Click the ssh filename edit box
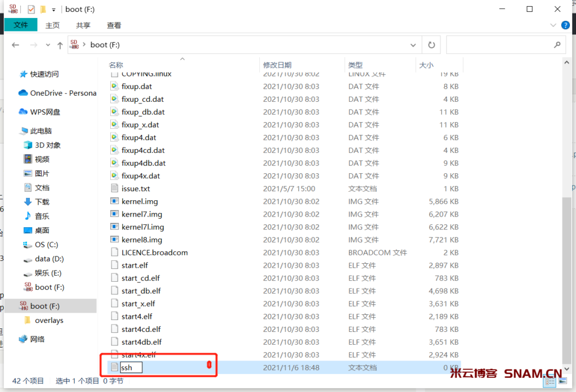 (130, 367)
